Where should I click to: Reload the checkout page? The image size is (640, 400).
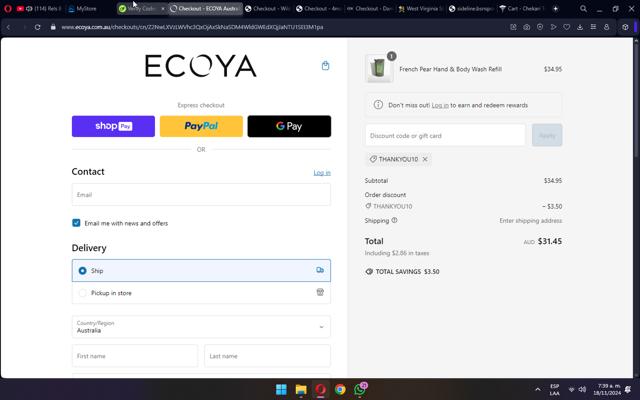pos(38,27)
